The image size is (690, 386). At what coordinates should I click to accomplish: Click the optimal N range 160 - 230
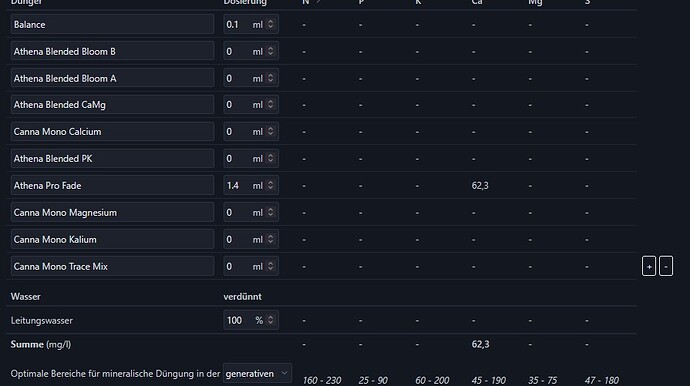pyautogui.click(x=322, y=380)
